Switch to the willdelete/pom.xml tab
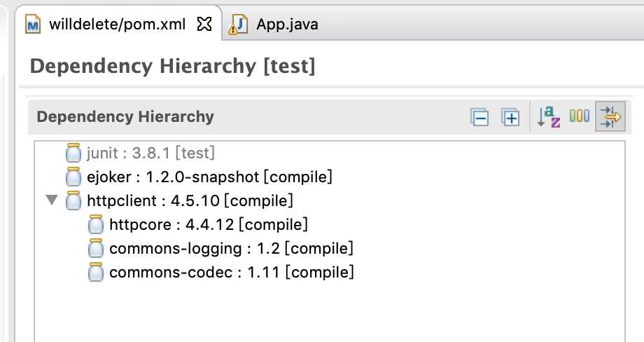This screenshot has width=644, height=342. (x=118, y=25)
